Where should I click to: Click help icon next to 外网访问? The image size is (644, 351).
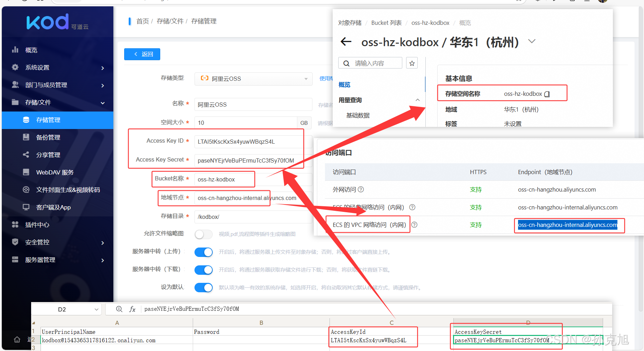pos(361,189)
